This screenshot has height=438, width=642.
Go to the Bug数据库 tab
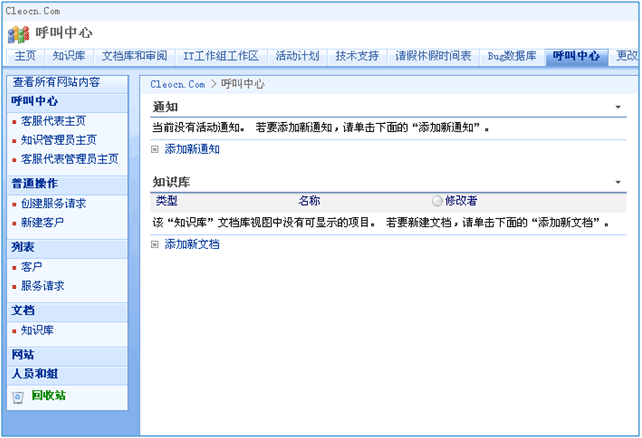[512, 56]
